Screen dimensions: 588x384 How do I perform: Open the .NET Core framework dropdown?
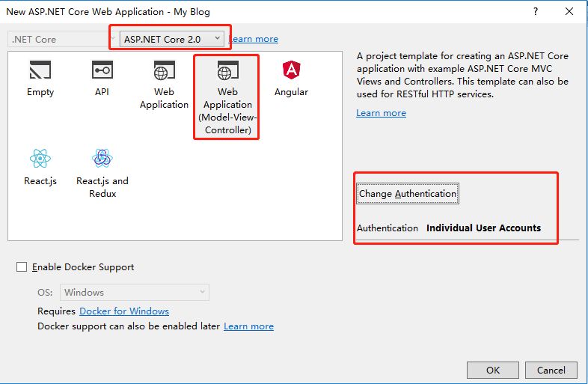click(62, 39)
